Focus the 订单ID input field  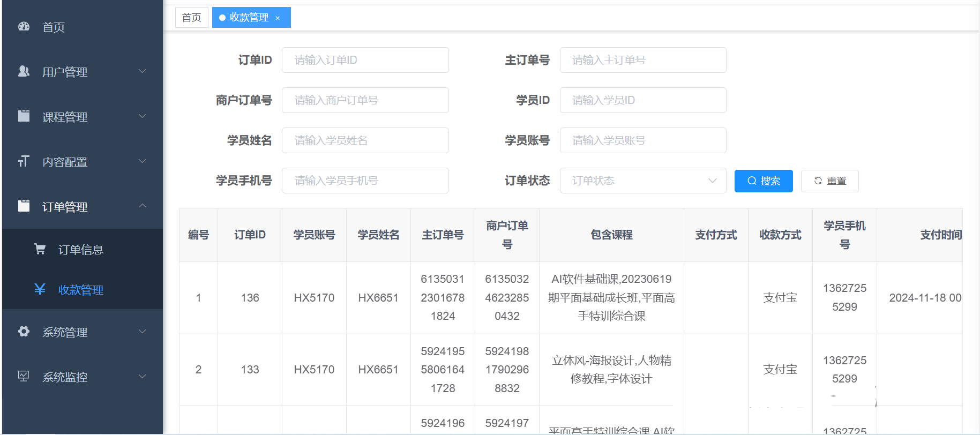tap(365, 60)
